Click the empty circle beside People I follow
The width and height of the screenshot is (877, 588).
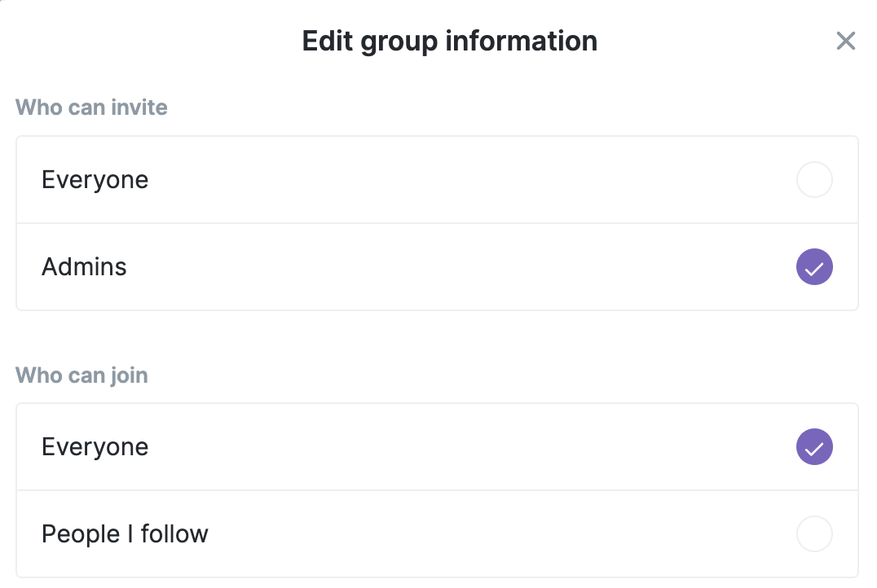[814, 533]
